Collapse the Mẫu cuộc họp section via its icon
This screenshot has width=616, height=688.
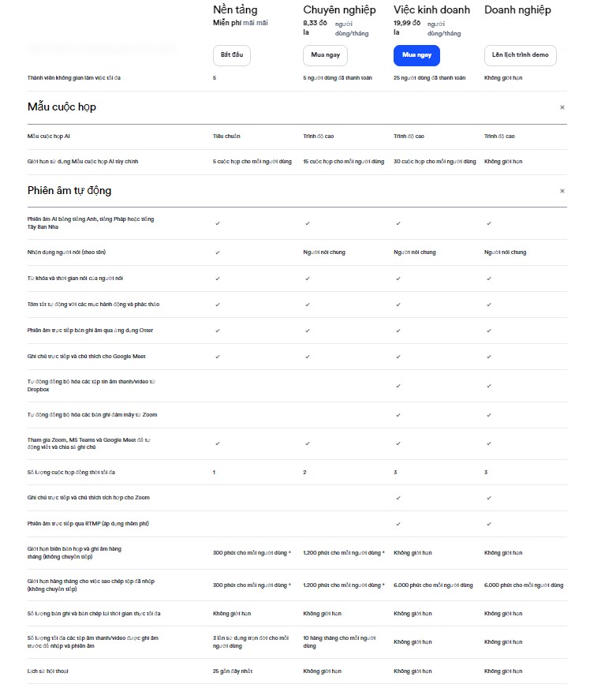click(562, 107)
